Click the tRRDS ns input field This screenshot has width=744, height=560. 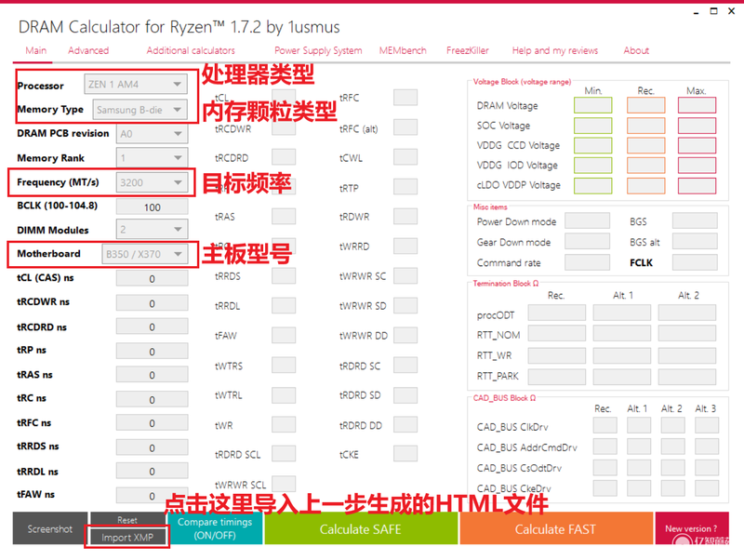(152, 447)
